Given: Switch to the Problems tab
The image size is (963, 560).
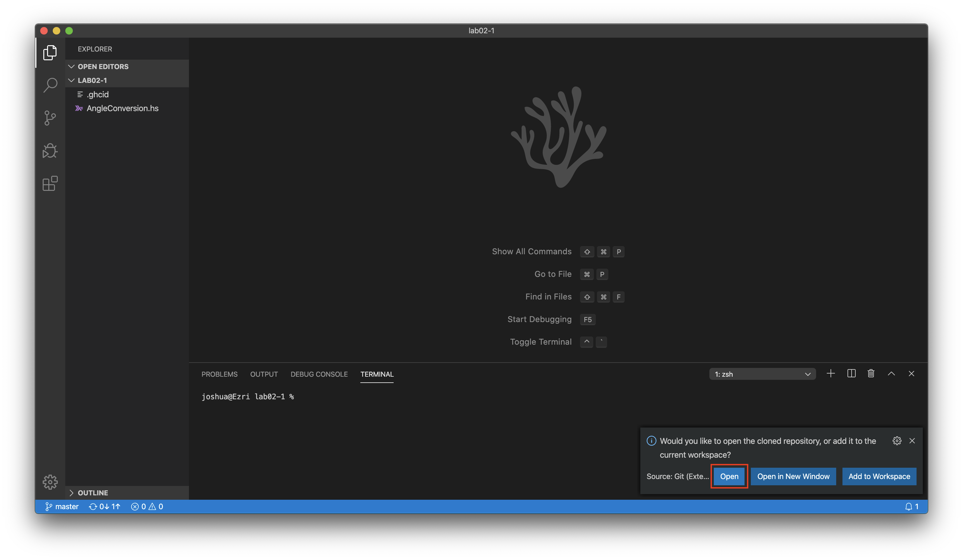Looking at the screenshot, I should [219, 374].
